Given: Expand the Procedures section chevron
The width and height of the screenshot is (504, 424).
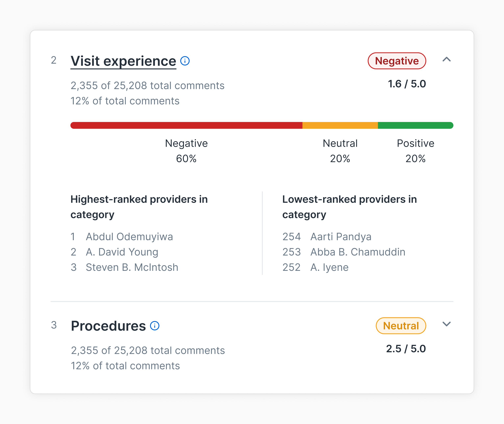Looking at the screenshot, I should pos(446,324).
